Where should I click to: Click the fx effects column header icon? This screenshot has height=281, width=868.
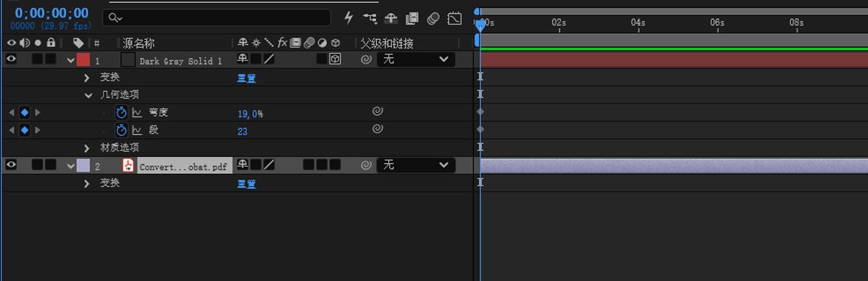tap(283, 43)
